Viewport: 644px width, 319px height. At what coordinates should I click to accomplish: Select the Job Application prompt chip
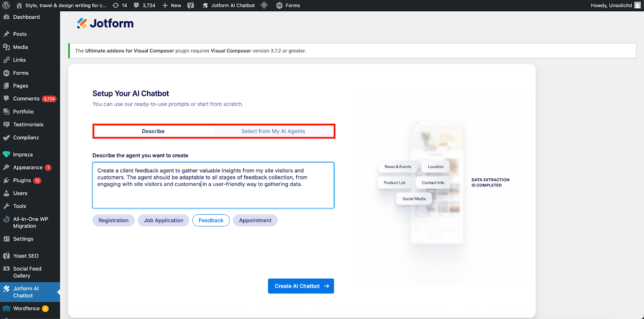(163, 220)
